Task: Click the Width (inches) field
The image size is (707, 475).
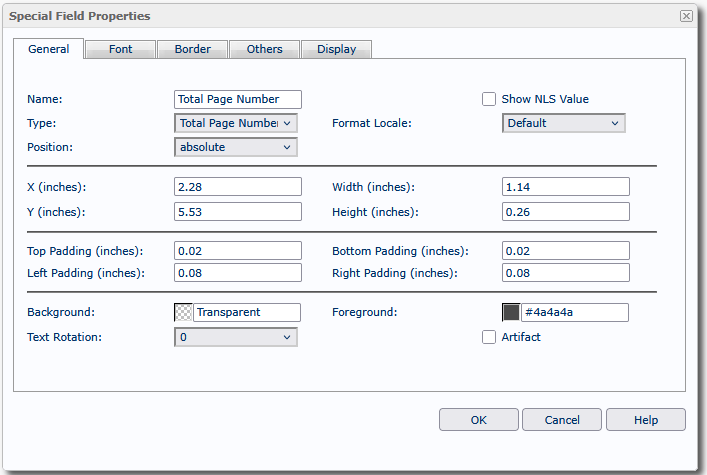Action: click(x=565, y=187)
